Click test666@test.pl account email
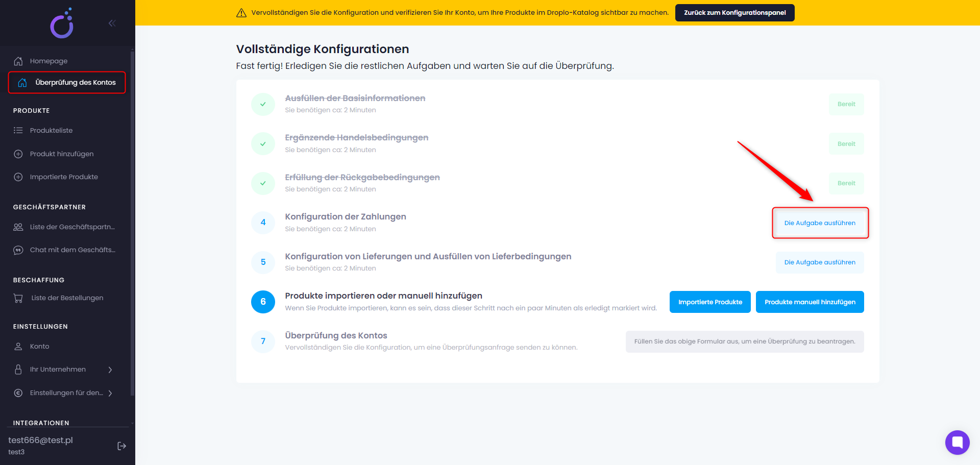The width and height of the screenshot is (980, 465). [x=40, y=440]
